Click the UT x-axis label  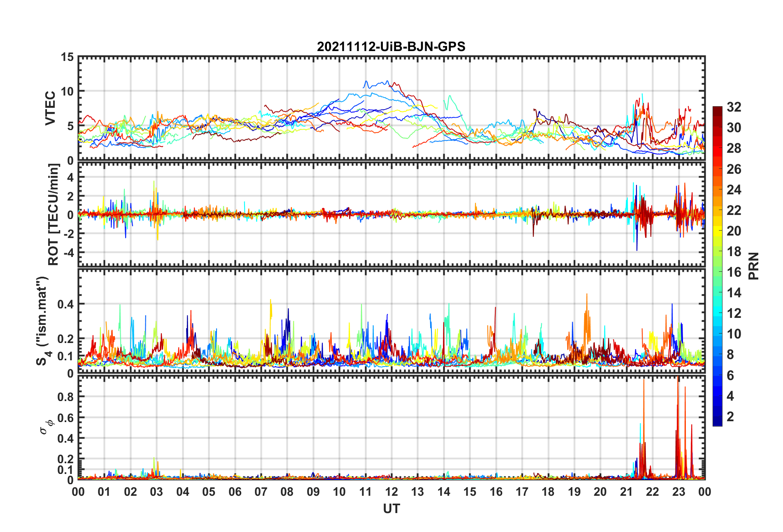pos(391,509)
